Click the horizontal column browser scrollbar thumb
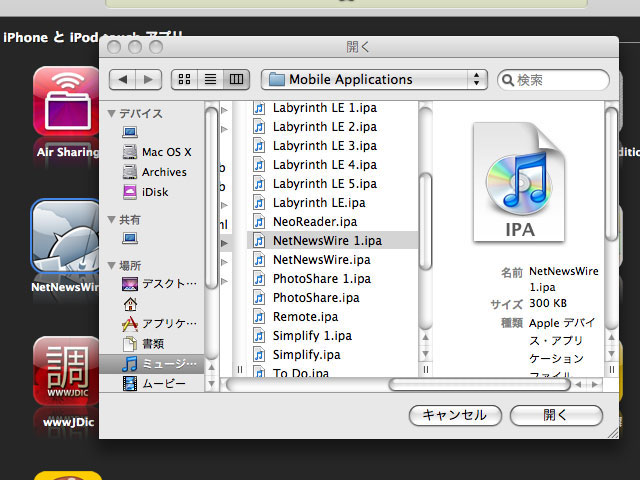640x480 pixels. click(479, 384)
